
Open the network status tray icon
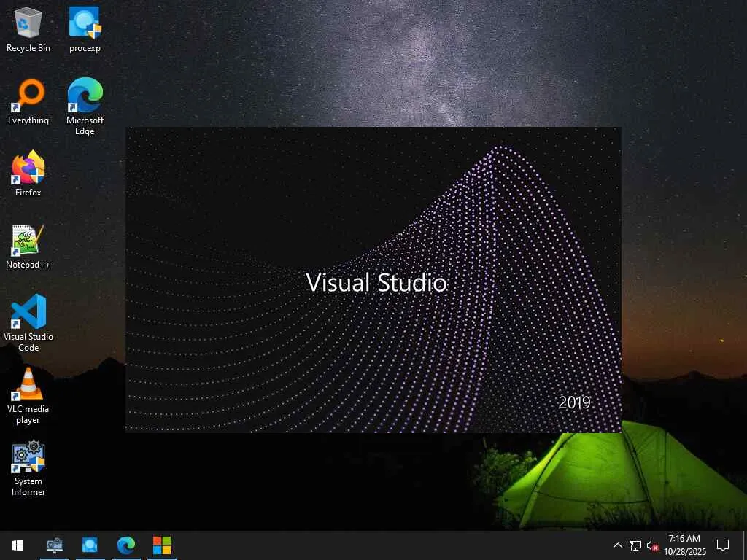click(x=635, y=545)
